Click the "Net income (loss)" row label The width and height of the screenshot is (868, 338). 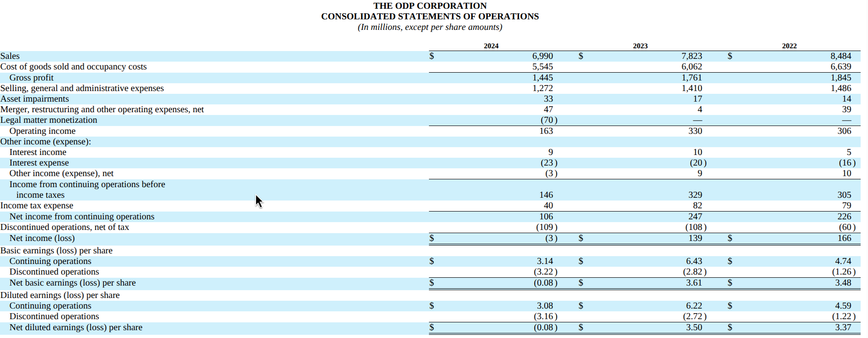click(x=42, y=238)
